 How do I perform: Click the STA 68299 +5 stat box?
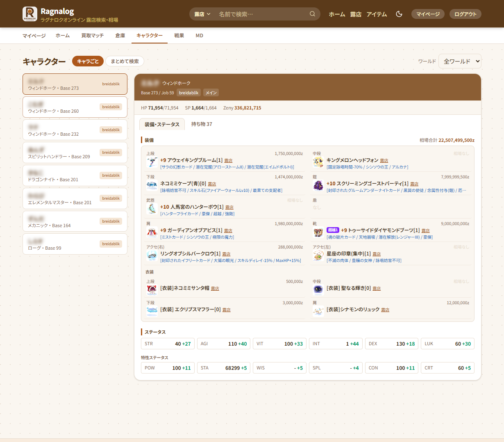224,368
